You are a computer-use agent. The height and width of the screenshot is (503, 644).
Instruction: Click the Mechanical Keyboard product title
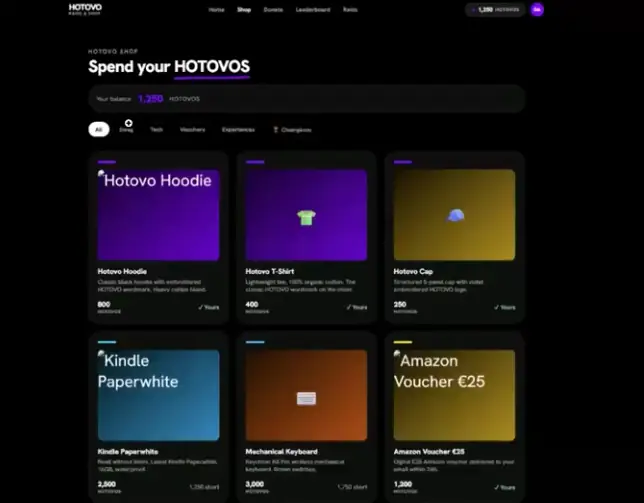pos(281,452)
